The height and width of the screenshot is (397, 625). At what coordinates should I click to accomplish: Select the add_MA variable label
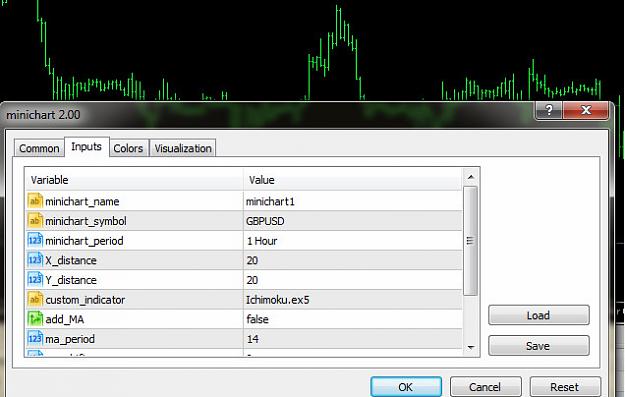click(x=65, y=319)
